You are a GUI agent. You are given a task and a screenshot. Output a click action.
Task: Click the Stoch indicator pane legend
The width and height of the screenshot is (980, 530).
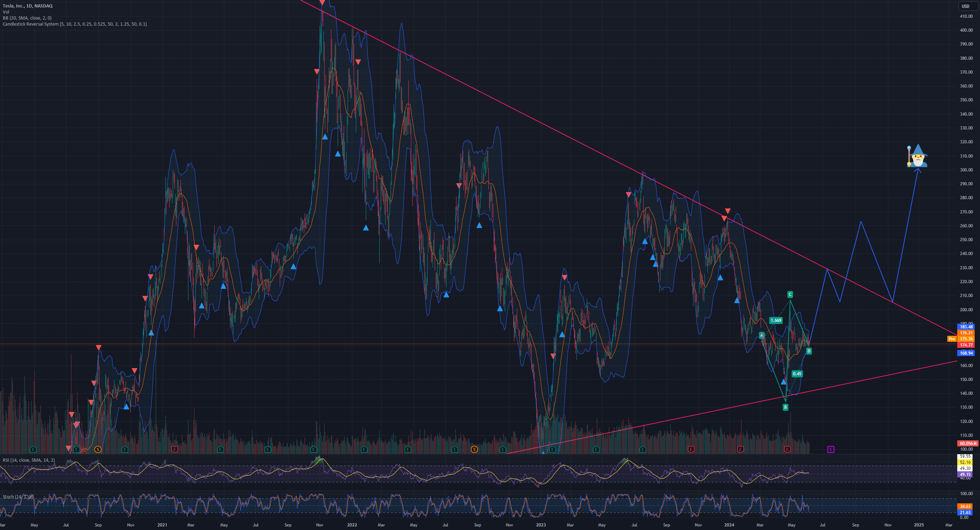(x=18, y=497)
